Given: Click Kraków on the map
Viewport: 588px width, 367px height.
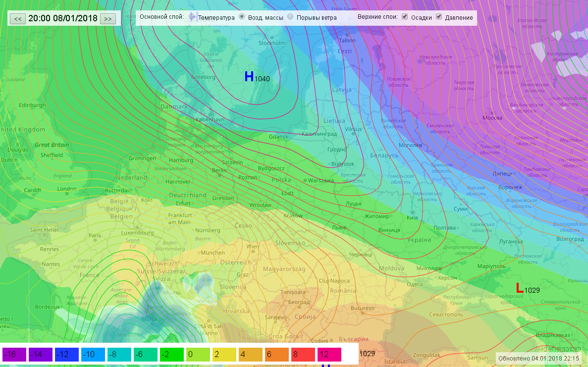Looking at the screenshot, I should 293,215.
